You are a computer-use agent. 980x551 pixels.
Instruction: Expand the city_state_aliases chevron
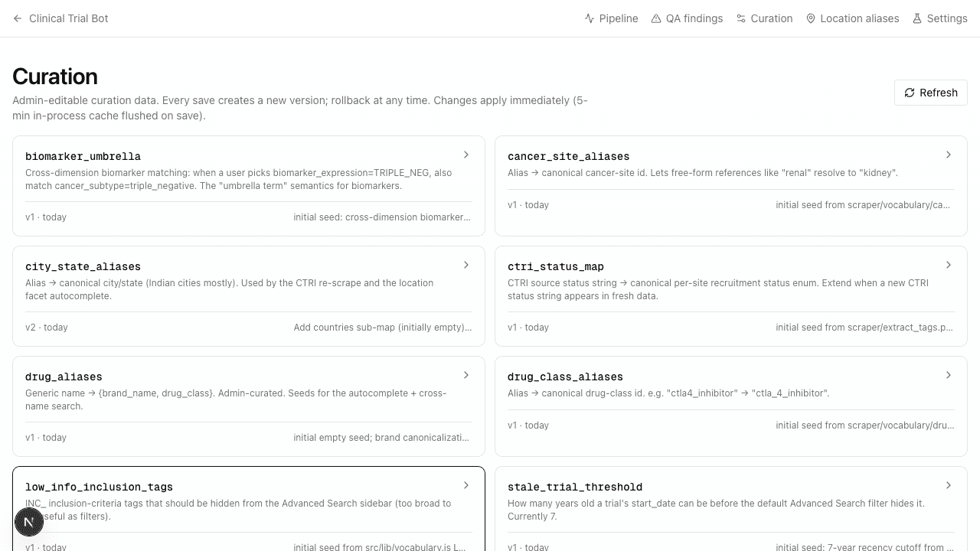click(x=466, y=265)
